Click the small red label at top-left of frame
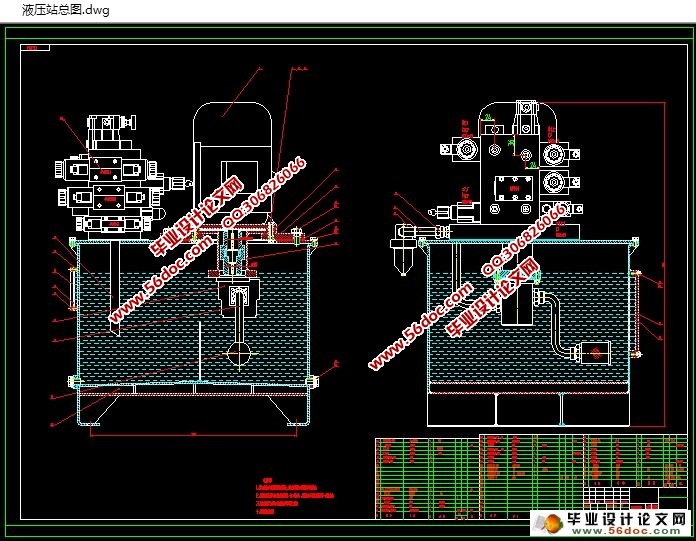696x541 pixels. tap(35, 47)
